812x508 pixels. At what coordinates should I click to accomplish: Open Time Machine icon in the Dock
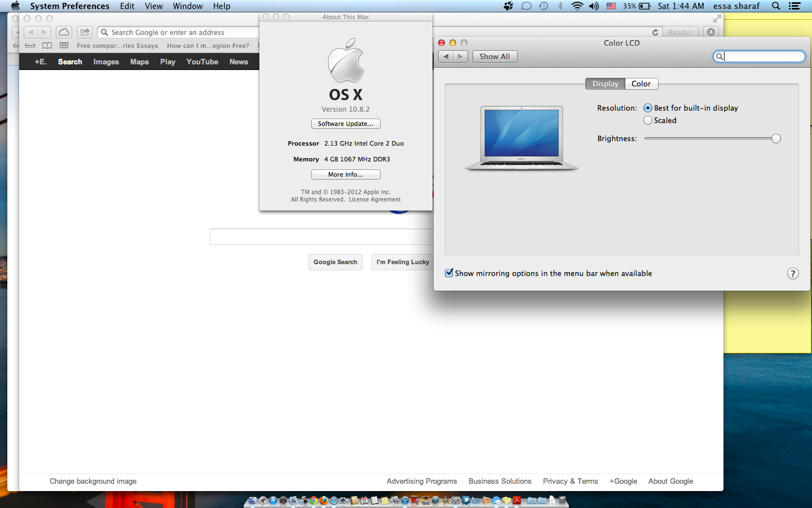tap(435, 500)
